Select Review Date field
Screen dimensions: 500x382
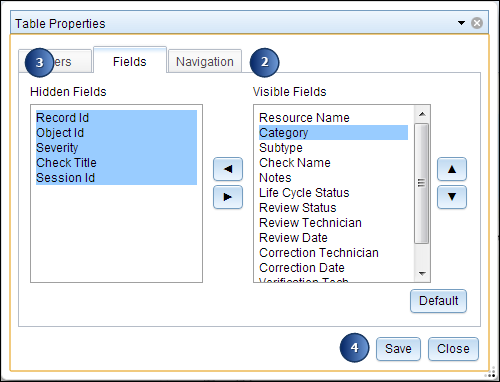coord(333,238)
